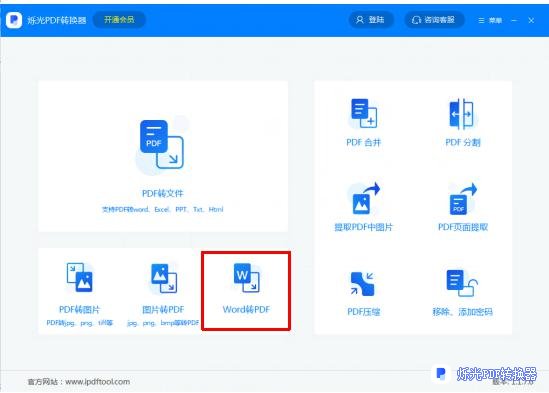The image size is (549, 393).
Task: Select the PDF 分割 split icon
Action: [462, 113]
